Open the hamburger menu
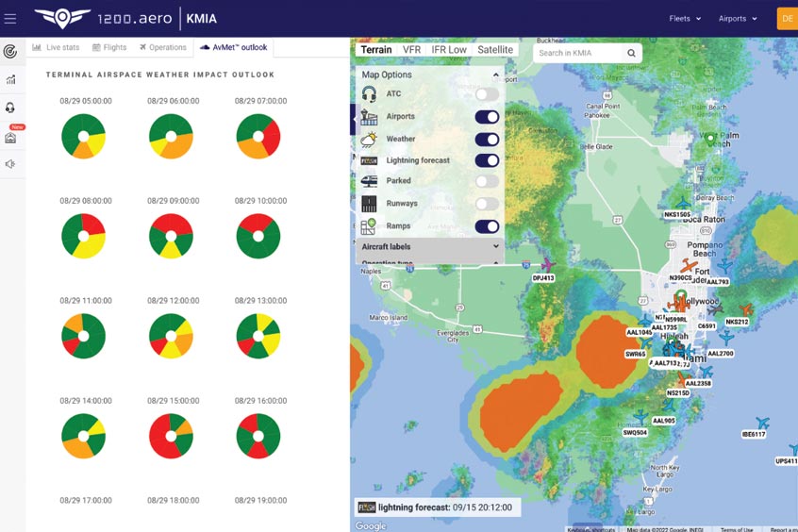798x532 pixels. 10,18
